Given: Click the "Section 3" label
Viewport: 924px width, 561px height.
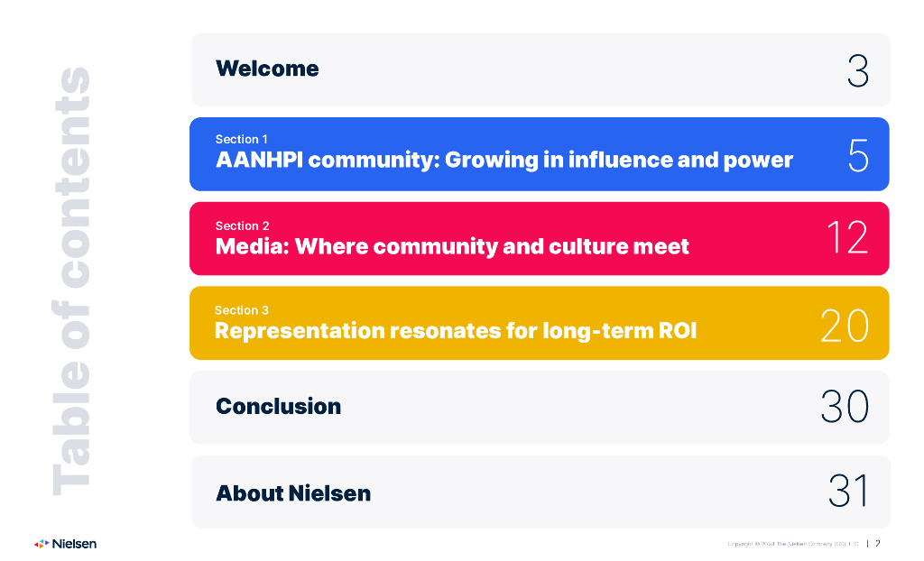Looking at the screenshot, I should click(241, 310).
